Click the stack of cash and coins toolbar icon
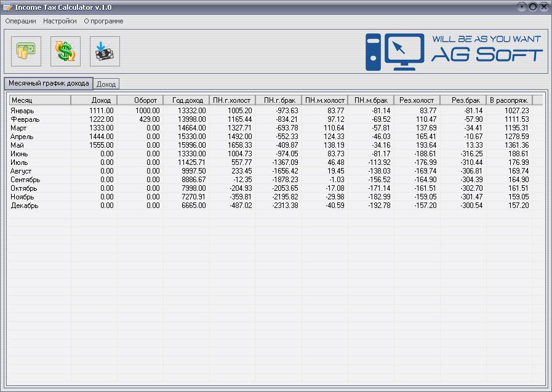The height and width of the screenshot is (392, 552). [26, 51]
